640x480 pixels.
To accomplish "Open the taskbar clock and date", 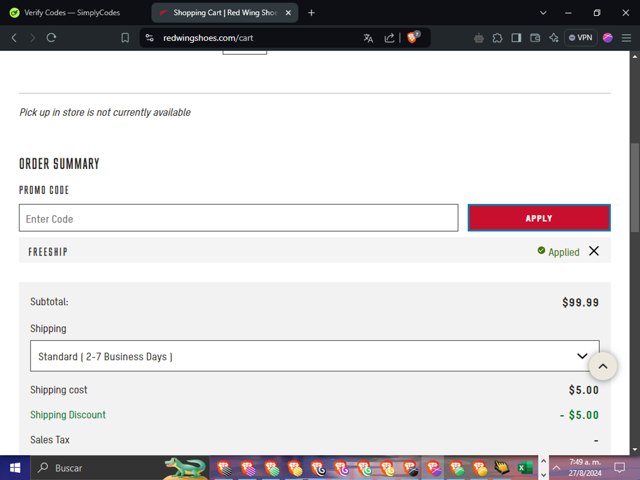I will click(585, 468).
